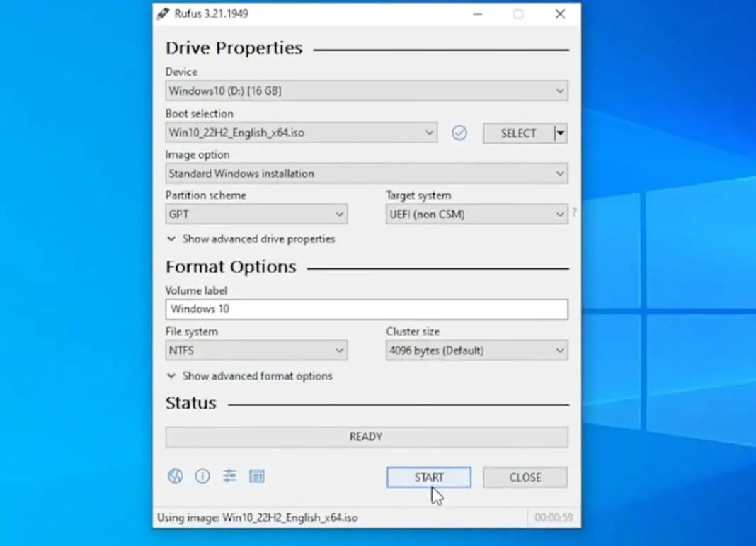
Task: Open the language selection globe icon
Action: click(x=175, y=476)
